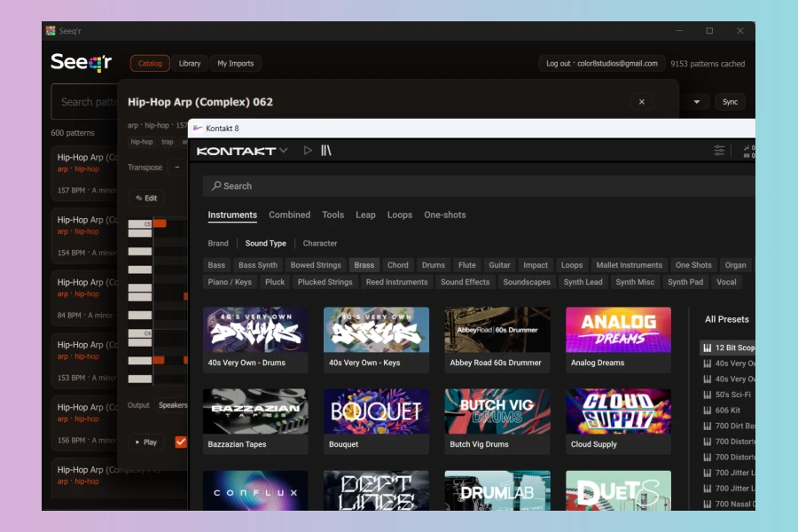
Task: Toggle the Bowed Strings tag
Action: tap(316, 265)
